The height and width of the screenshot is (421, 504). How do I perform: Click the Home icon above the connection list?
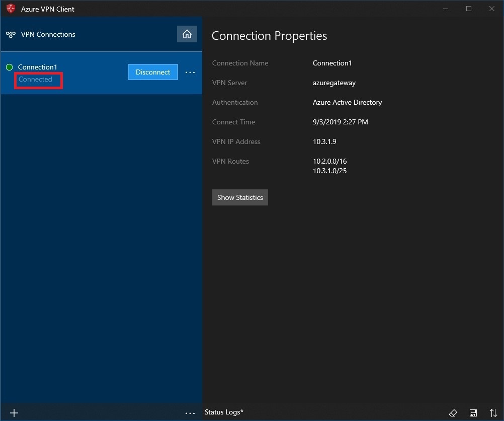[x=187, y=34]
